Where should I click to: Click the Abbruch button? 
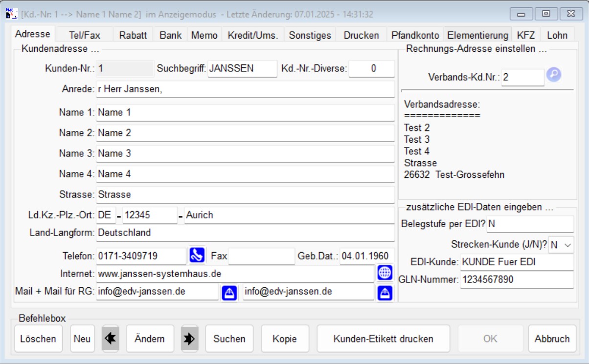tap(552, 339)
